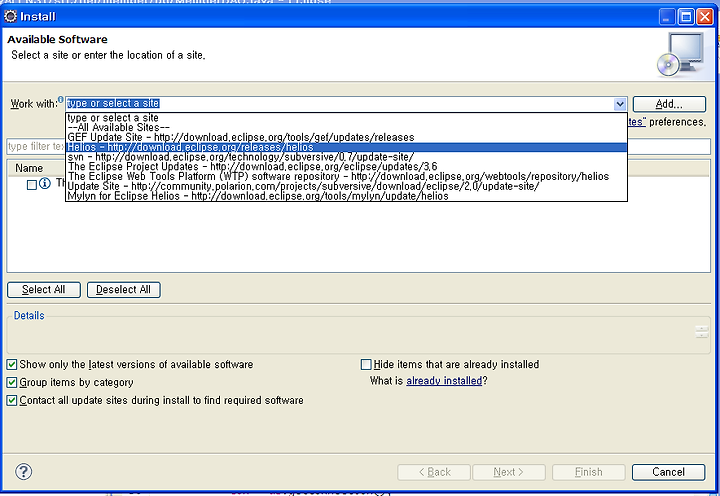Enable Hide items that are already installed

coord(366,365)
